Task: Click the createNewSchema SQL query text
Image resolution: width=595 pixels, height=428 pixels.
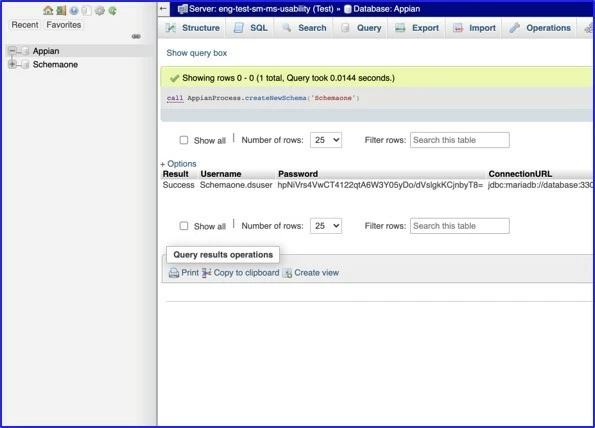Action: point(263,98)
